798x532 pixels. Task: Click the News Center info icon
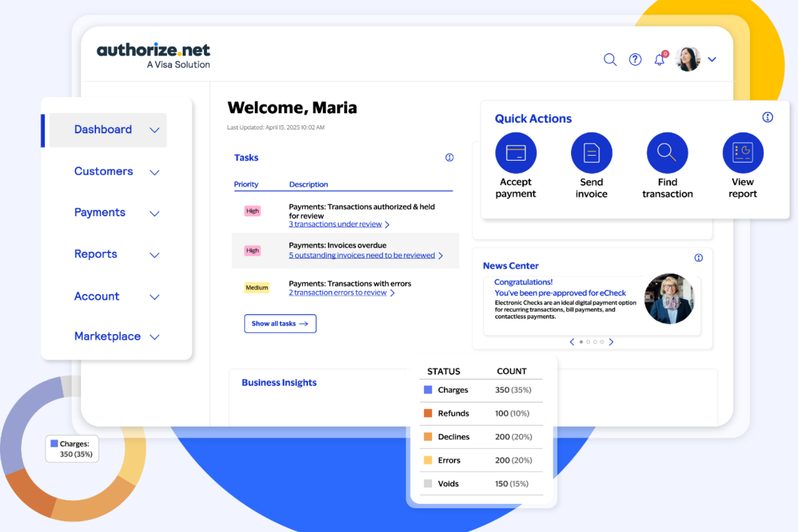[x=699, y=258]
